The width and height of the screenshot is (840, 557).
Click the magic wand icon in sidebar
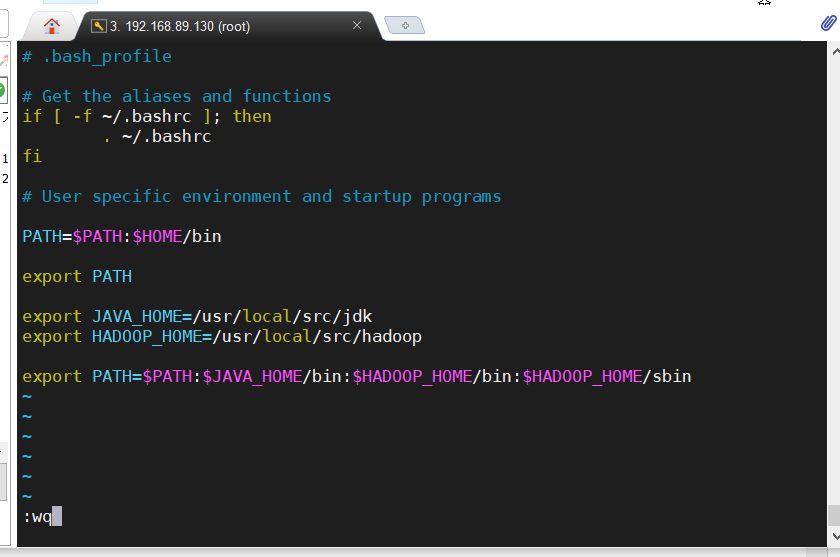4,59
